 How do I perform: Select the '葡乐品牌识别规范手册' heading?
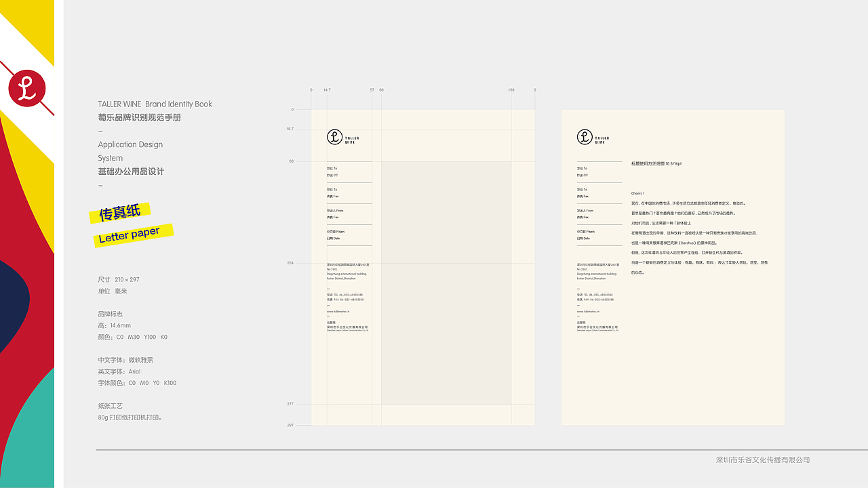[139, 117]
